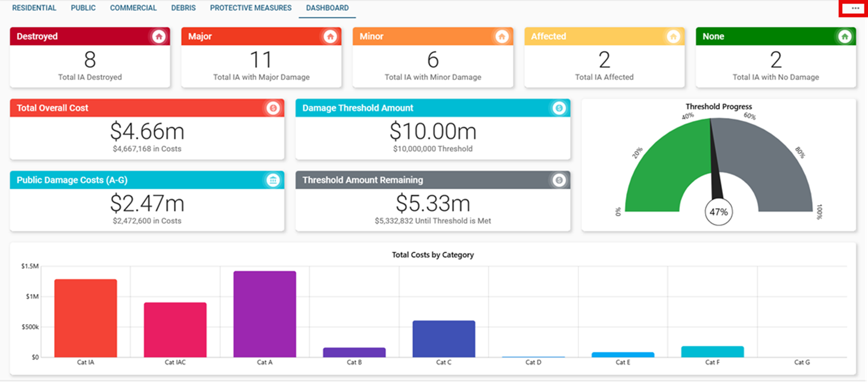
Task: Click the dollar icon on Total Overall Cost
Action: [x=274, y=108]
